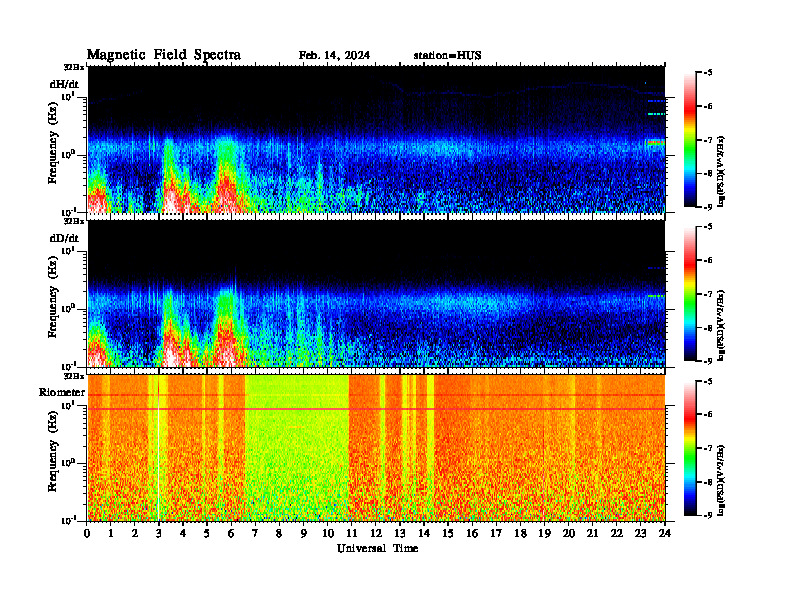This screenshot has width=792, height=612.
Task: Click the dH/dt spectrogram plot
Action: [376, 139]
